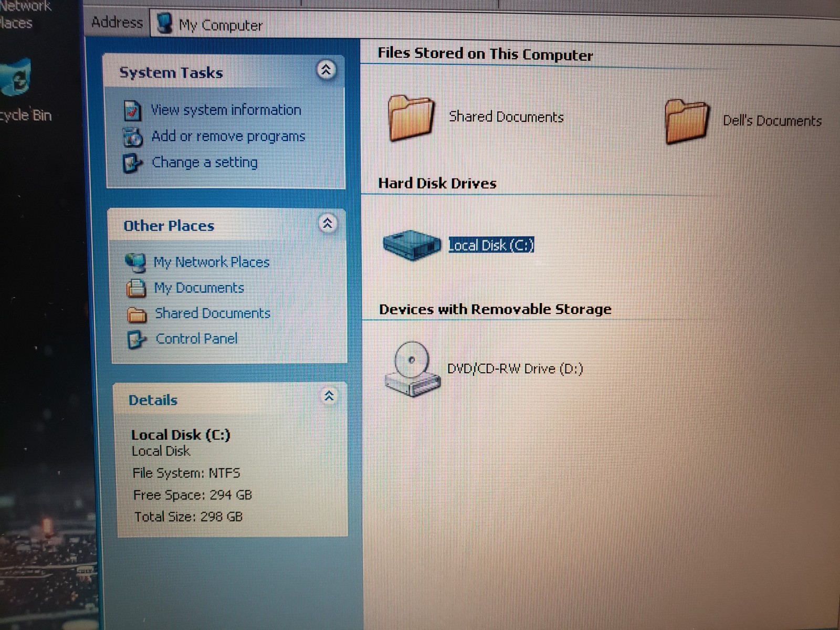The height and width of the screenshot is (630, 840).
Task: Click the Dell's Documents folder label
Action: [772, 121]
